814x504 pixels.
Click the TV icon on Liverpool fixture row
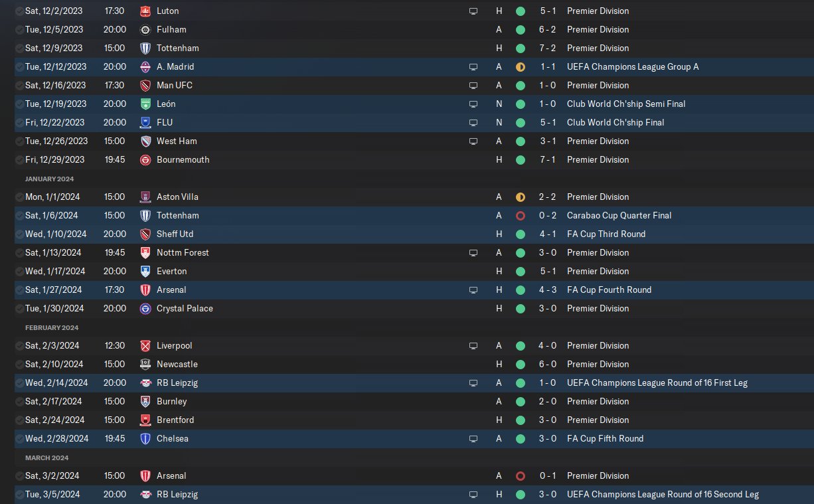click(473, 346)
